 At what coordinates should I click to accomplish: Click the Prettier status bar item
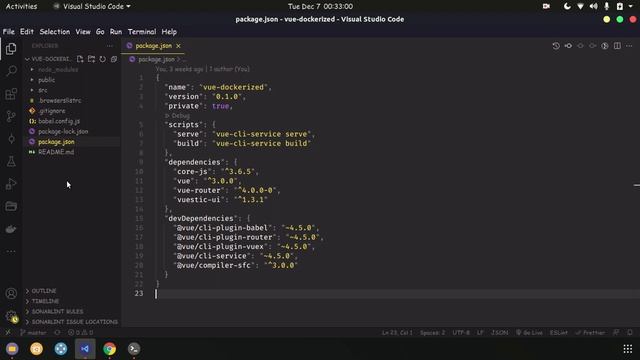pos(590,333)
